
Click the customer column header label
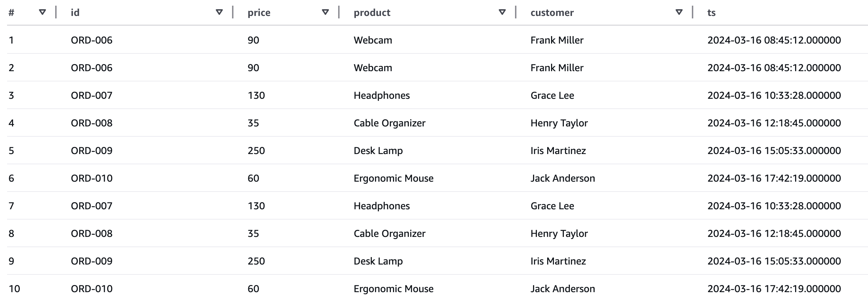tap(552, 13)
